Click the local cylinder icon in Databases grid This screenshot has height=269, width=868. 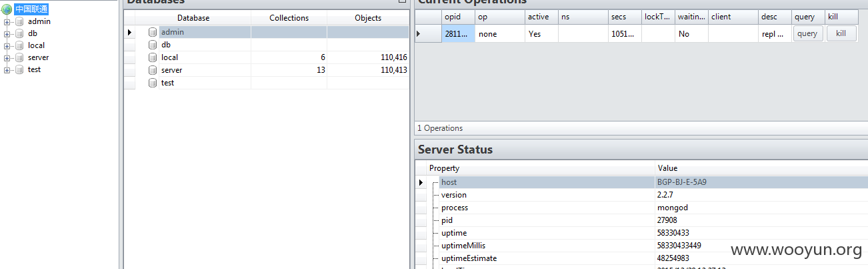(153, 57)
